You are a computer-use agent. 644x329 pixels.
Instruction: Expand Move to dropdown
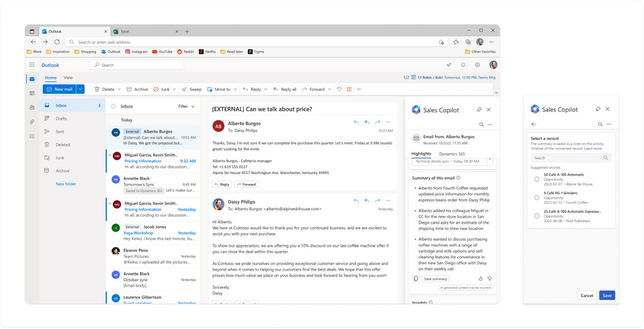pos(235,89)
